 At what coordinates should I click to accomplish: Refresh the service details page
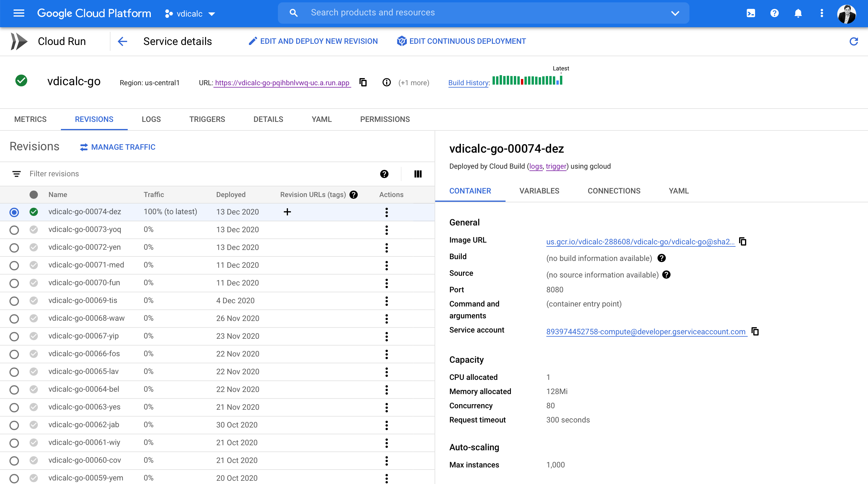(854, 41)
